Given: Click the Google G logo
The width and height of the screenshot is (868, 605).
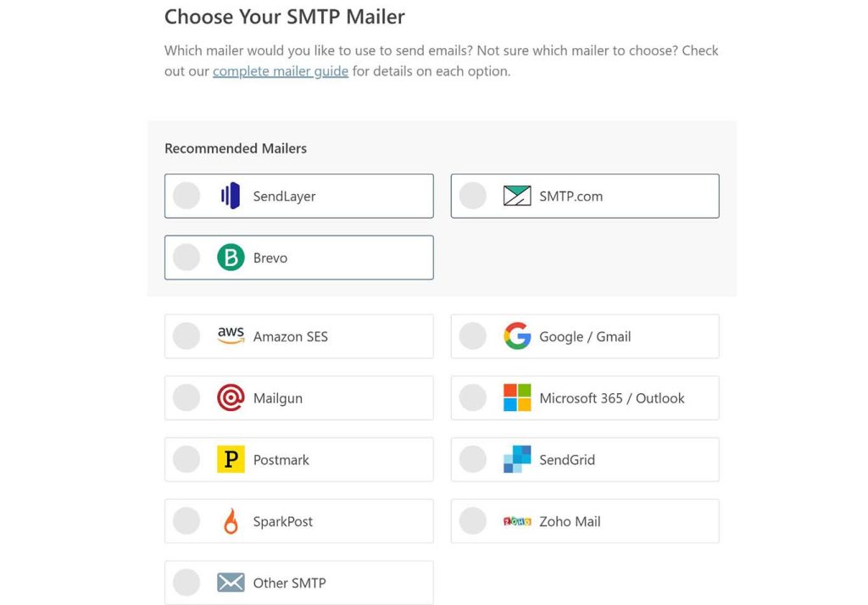Looking at the screenshot, I should pos(517,336).
